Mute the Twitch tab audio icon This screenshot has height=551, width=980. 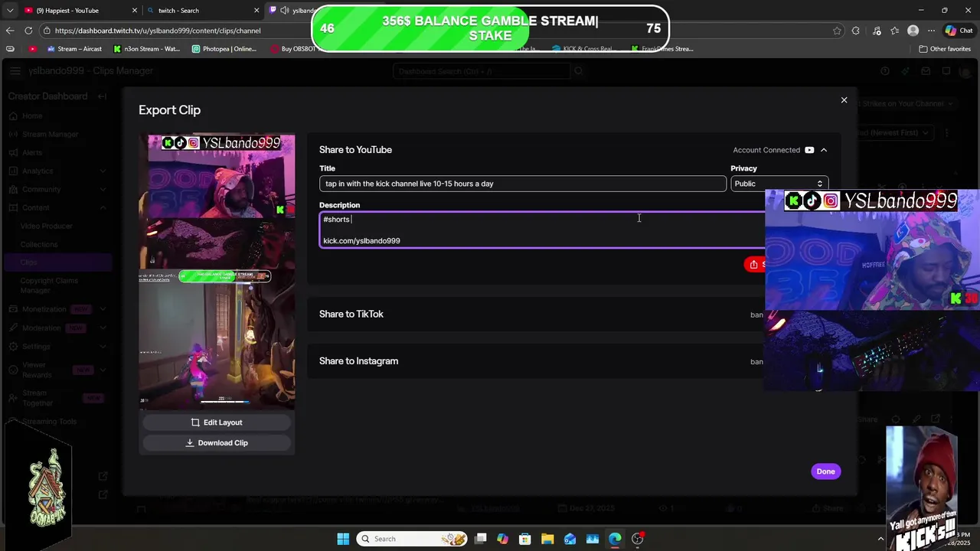tap(285, 11)
